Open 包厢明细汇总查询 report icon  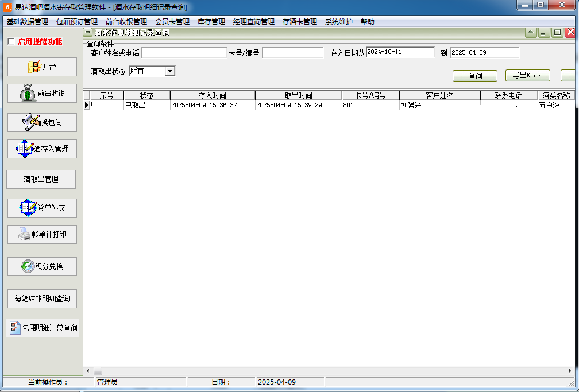16,328
